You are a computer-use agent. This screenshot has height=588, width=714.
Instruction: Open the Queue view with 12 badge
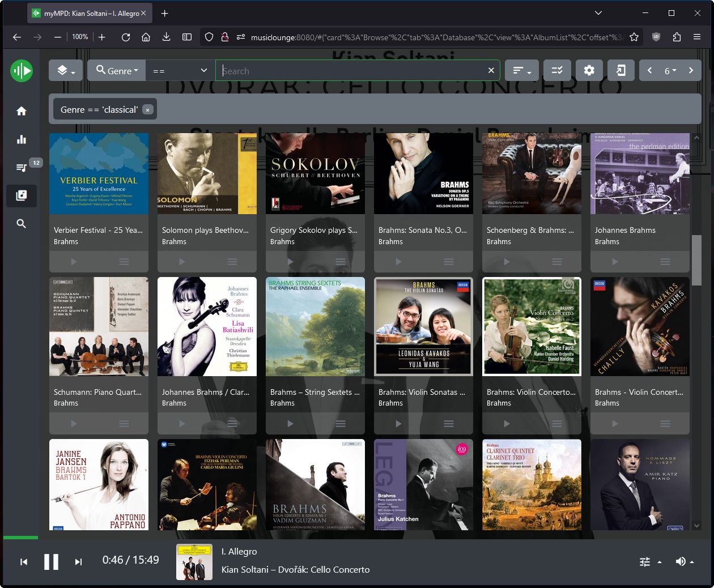[x=22, y=167]
